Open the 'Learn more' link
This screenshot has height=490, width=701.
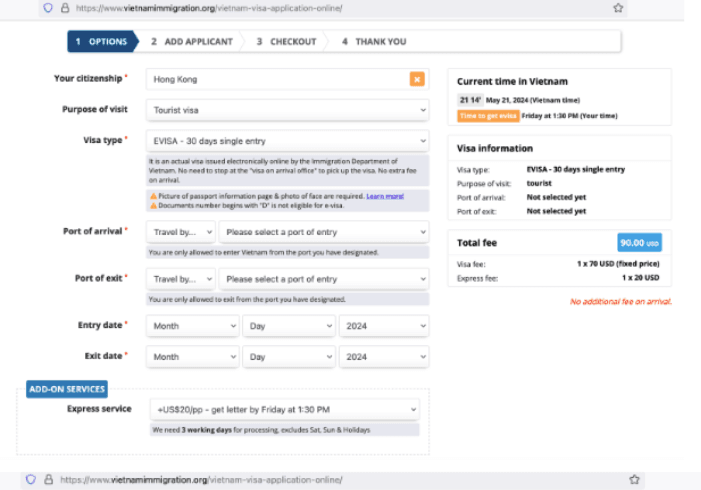pos(385,196)
